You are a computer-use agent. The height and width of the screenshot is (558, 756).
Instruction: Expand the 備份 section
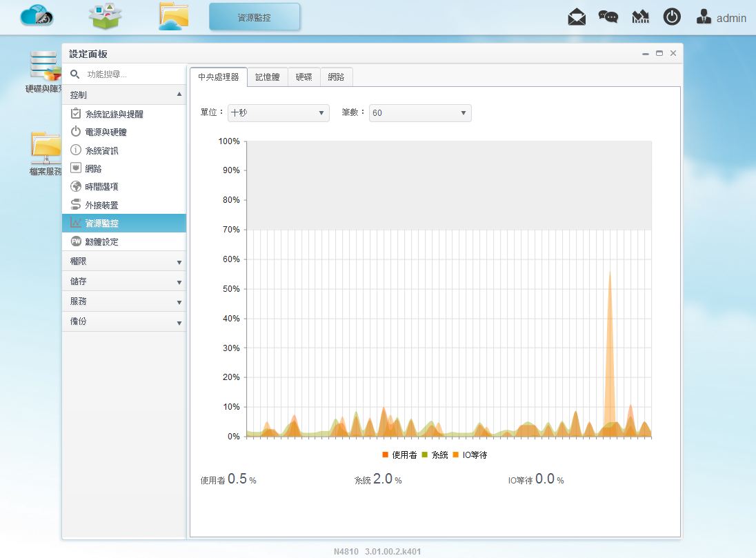pyautogui.click(x=124, y=321)
